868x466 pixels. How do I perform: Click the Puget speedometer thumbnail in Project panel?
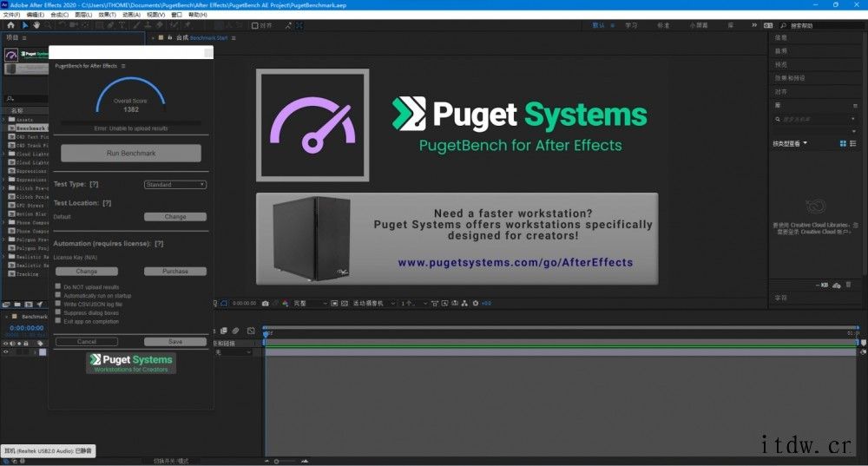point(11,55)
